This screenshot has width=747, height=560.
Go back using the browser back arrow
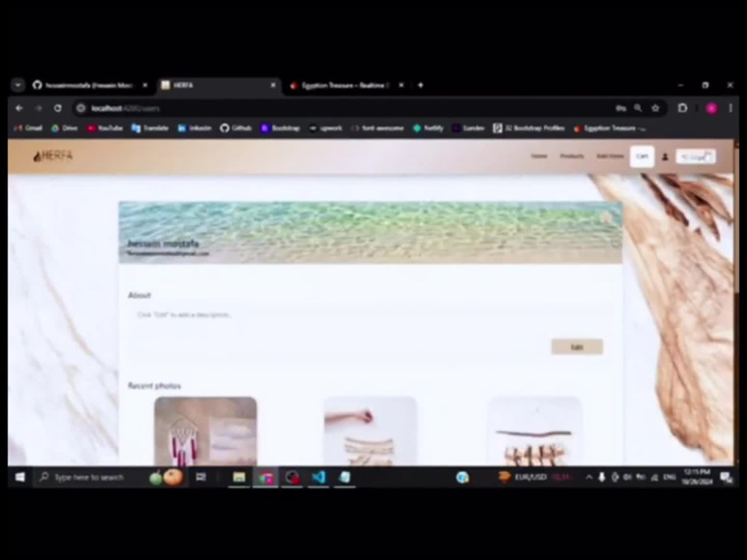point(19,108)
